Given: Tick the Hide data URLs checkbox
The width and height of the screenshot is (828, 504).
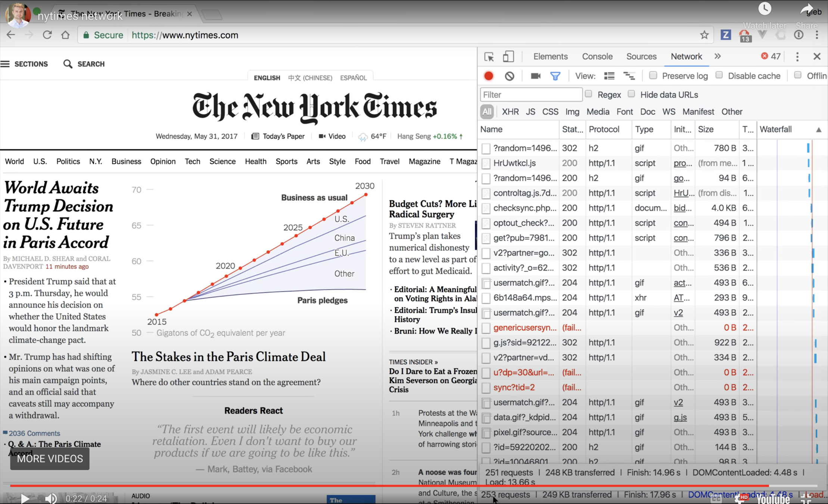Looking at the screenshot, I should click(631, 94).
